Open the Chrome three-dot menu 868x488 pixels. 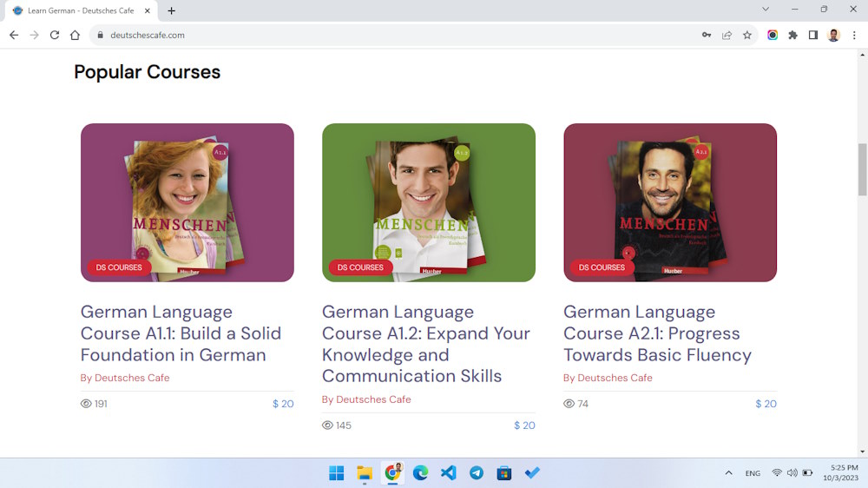click(x=854, y=35)
